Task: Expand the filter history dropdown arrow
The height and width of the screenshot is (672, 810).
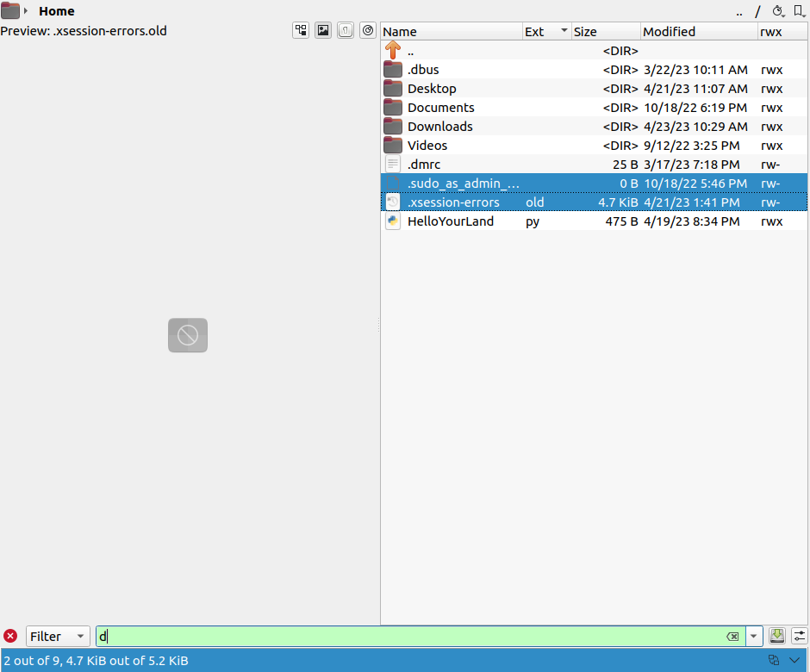Action: 755,637
